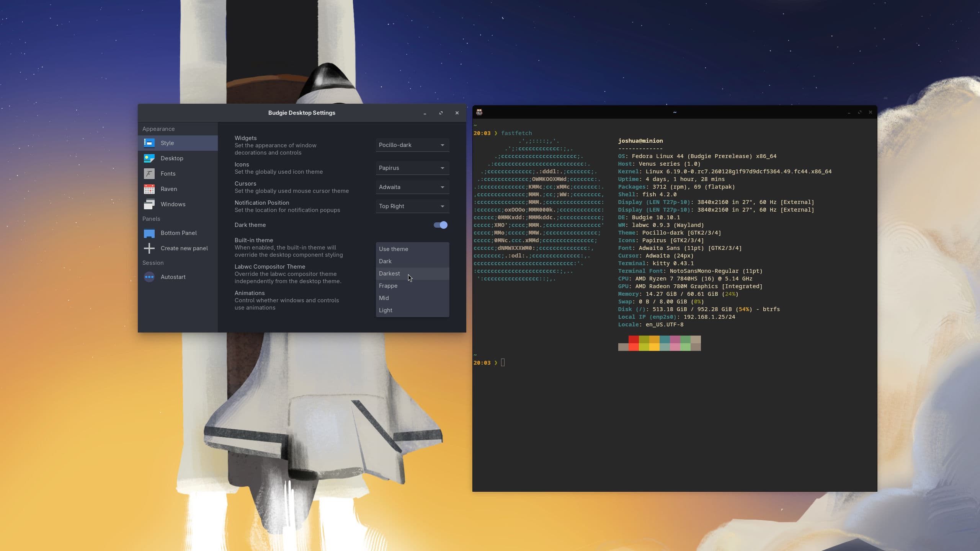The height and width of the screenshot is (551, 980).
Task: Open the Raven calendar icon
Action: tap(149, 189)
